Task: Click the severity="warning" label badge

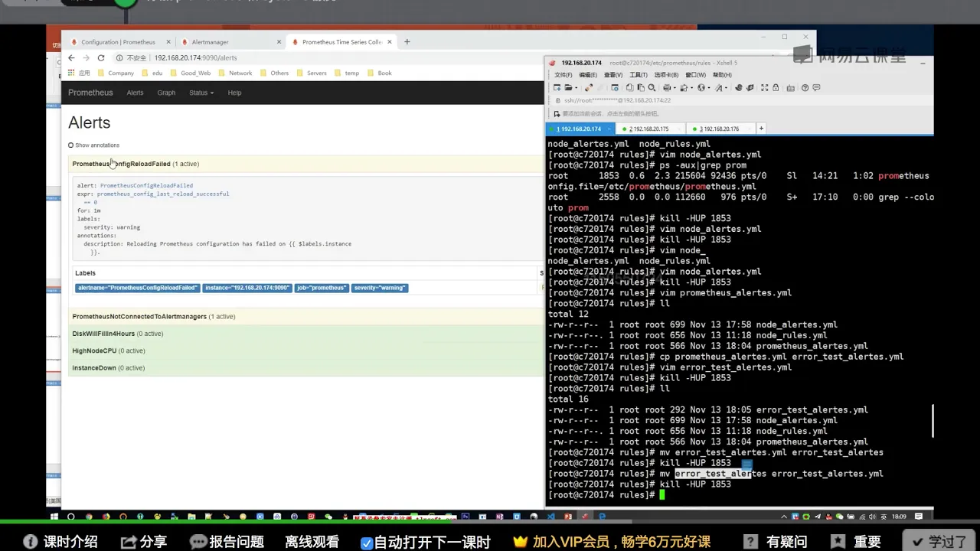Action: [380, 288]
